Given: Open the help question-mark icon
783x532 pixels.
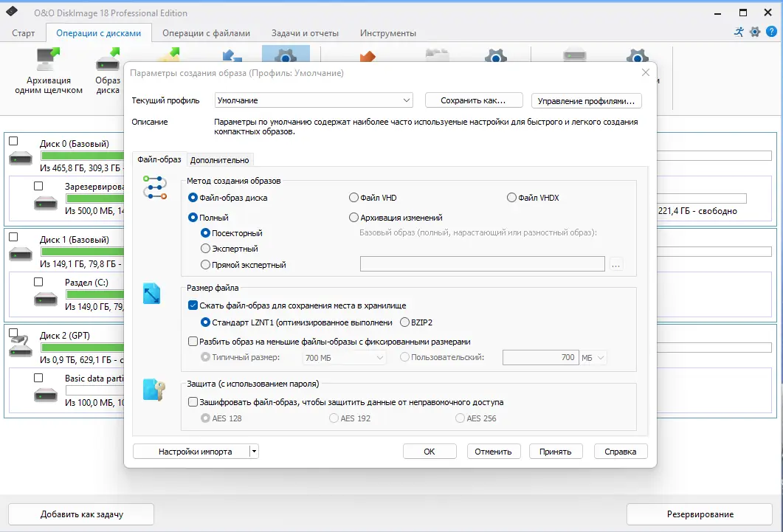Looking at the screenshot, I should coord(771,32).
